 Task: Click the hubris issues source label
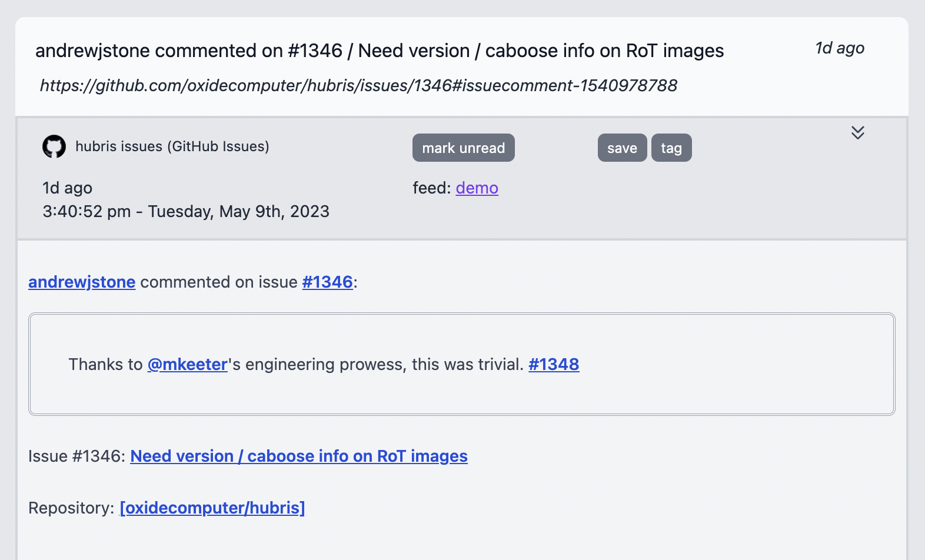(172, 146)
